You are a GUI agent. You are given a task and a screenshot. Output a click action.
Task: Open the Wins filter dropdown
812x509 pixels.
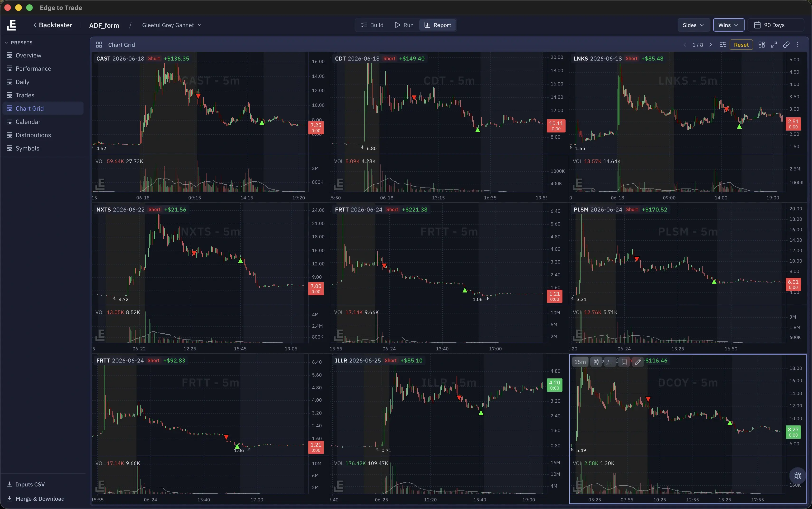coord(728,25)
